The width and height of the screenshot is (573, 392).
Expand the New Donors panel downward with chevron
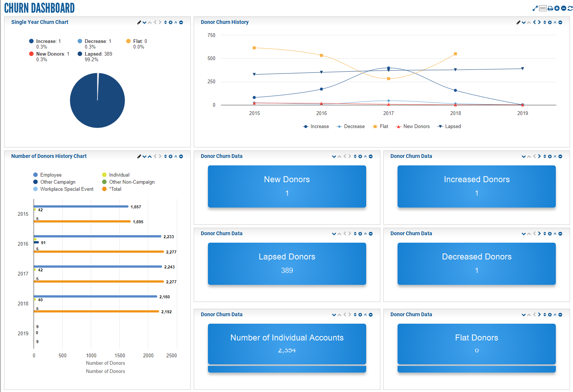point(334,156)
